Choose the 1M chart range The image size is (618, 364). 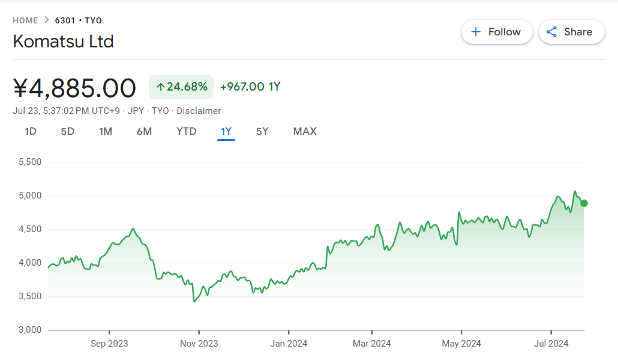(106, 131)
